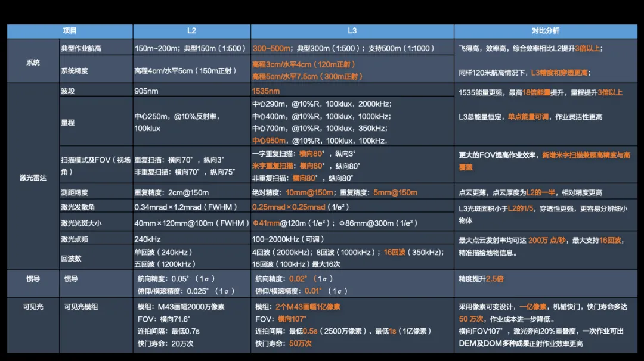Screen dimensions: 644x361
Task: Select L3 line '一字重复扫描：横向80°，纵向3°'
Action: coord(304,154)
